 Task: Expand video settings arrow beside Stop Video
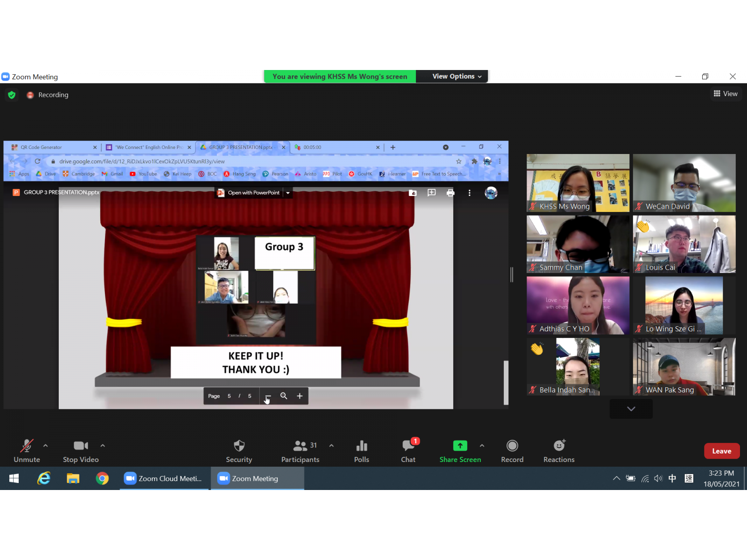coord(103,446)
